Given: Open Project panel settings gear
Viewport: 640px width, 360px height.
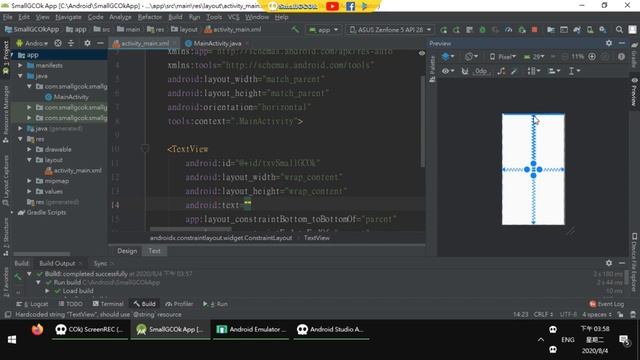Looking at the screenshot, I should [87, 43].
